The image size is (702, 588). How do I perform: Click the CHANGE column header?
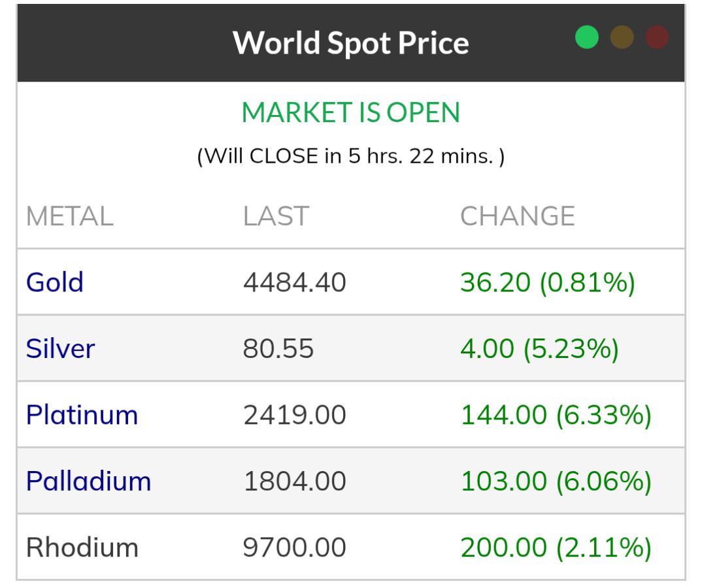pos(517,216)
